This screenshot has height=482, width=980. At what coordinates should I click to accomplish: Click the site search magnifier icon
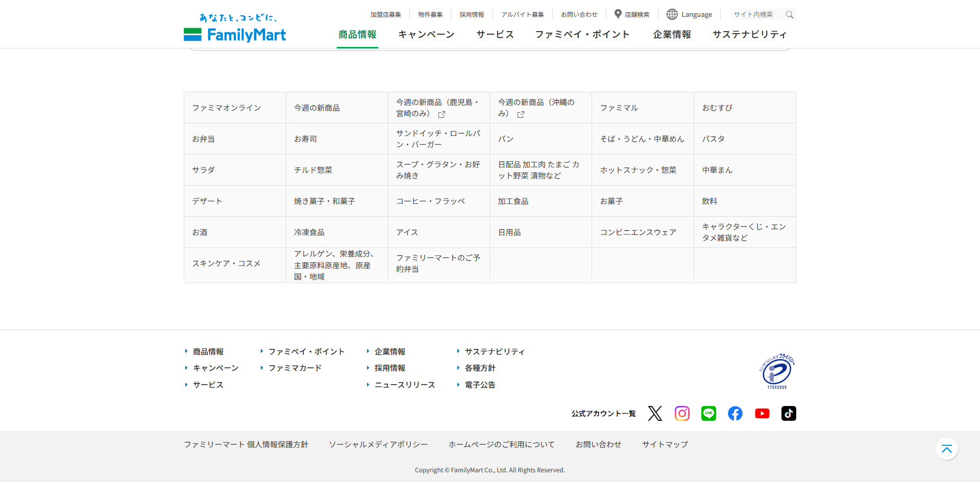coord(790,15)
